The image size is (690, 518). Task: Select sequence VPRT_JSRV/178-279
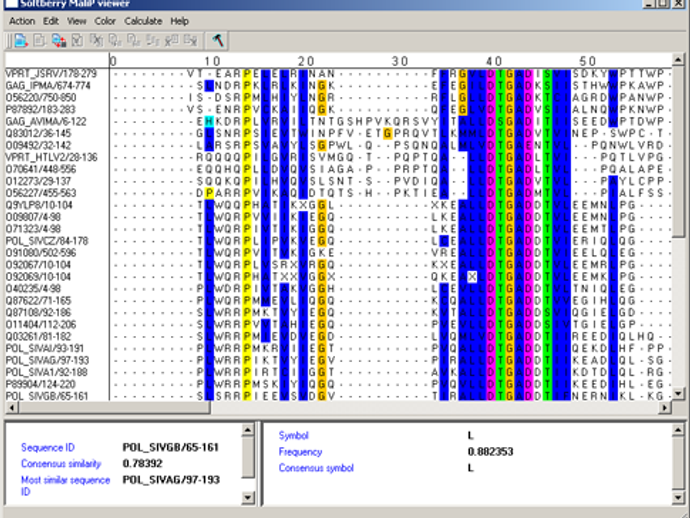coord(51,73)
